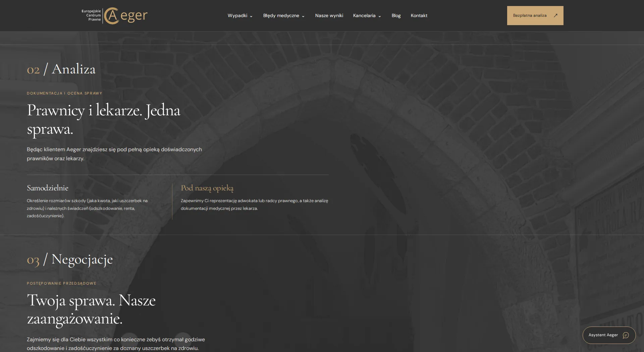Click the arrow icon in Bezpłatna analiza

pyautogui.click(x=555, y=15)
